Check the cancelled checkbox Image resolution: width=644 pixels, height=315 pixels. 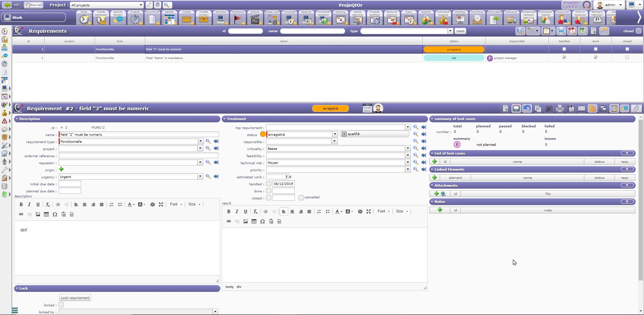(301, 198)
